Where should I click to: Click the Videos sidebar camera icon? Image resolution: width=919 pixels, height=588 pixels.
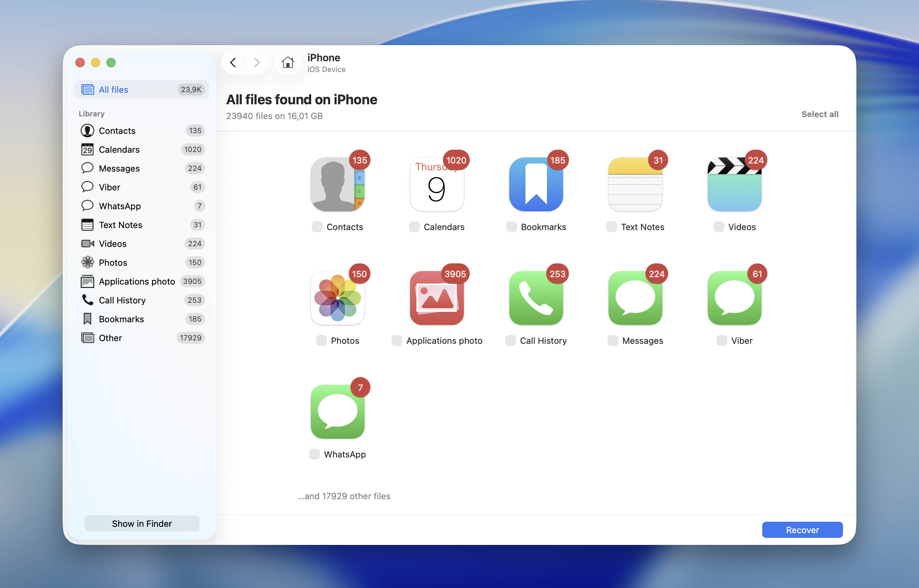coord(87,244)
